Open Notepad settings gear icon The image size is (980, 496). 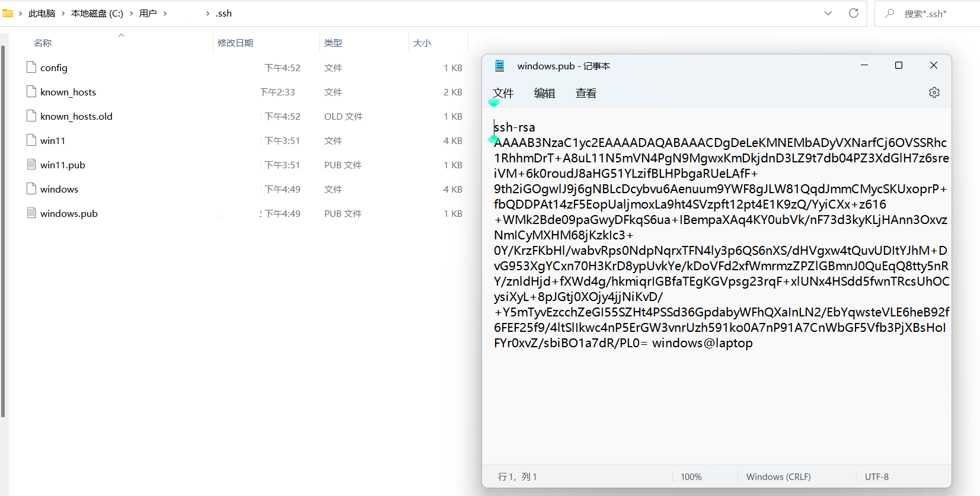coord(934,92)
